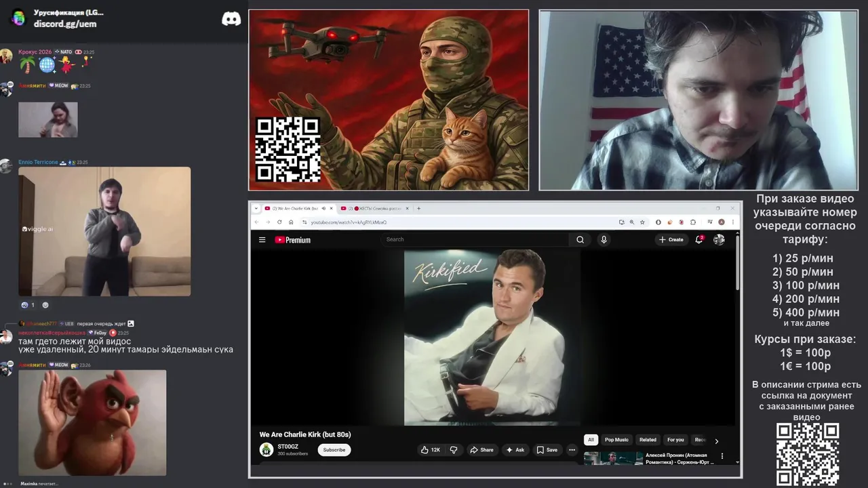Like the video with 12K likes

coord(430,450)
